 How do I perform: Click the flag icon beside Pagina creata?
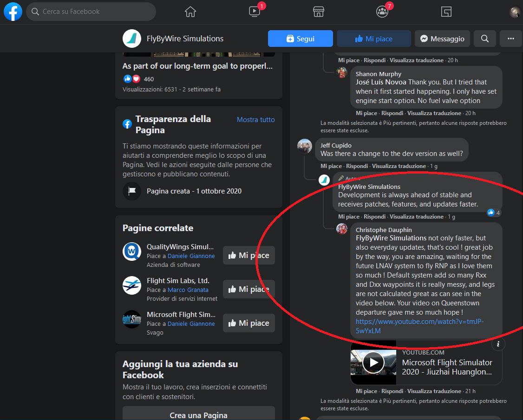pyautogui.click(x=132, y=191)
